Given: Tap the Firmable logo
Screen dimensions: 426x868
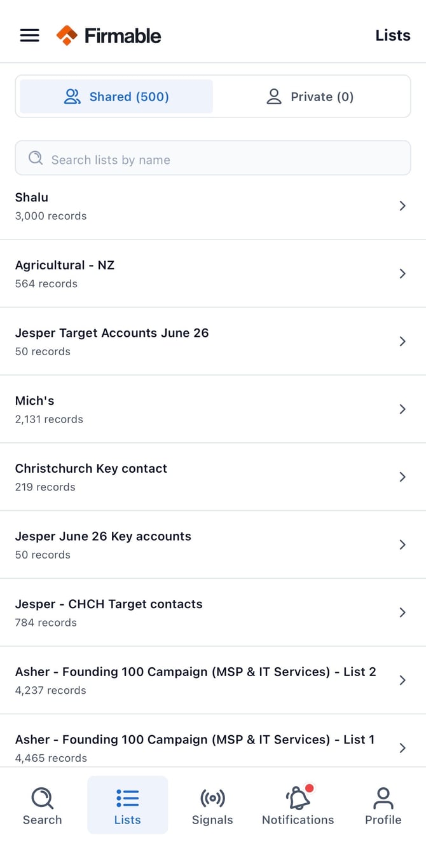Looking at the screenshot, I should [109, 36].
